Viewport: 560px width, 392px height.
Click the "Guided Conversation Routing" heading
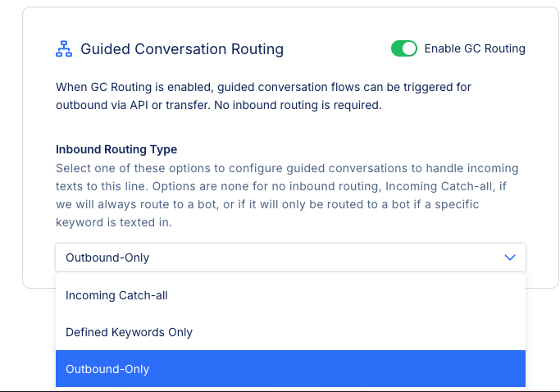[x=182, y=49]
